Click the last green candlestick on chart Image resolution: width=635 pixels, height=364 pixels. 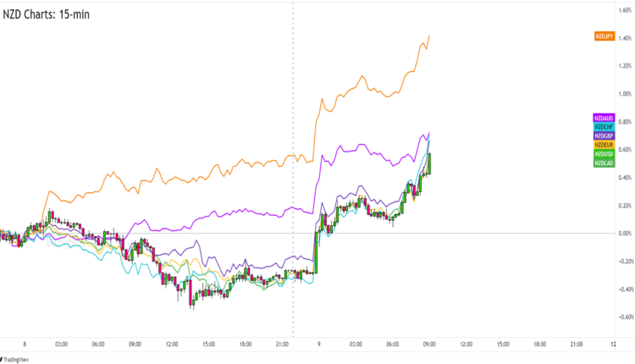[430, 163]
